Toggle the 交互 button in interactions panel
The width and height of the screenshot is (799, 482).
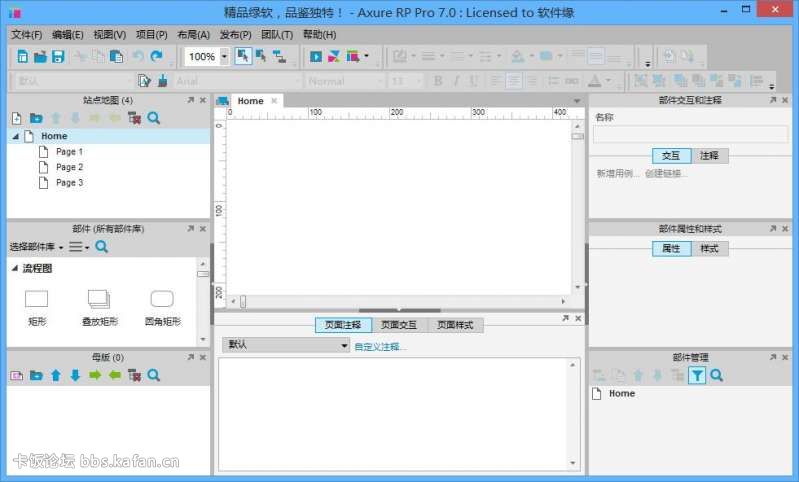click(670, 156)
